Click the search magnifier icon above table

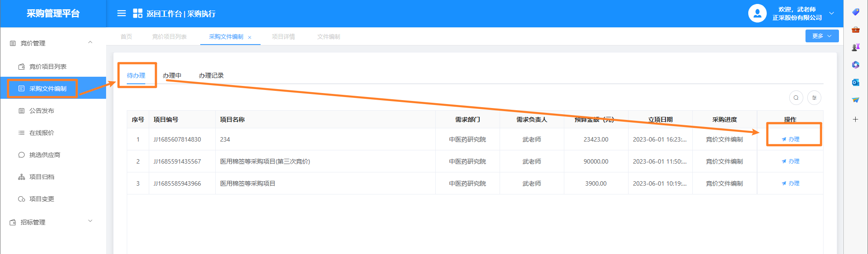[796, 98]
